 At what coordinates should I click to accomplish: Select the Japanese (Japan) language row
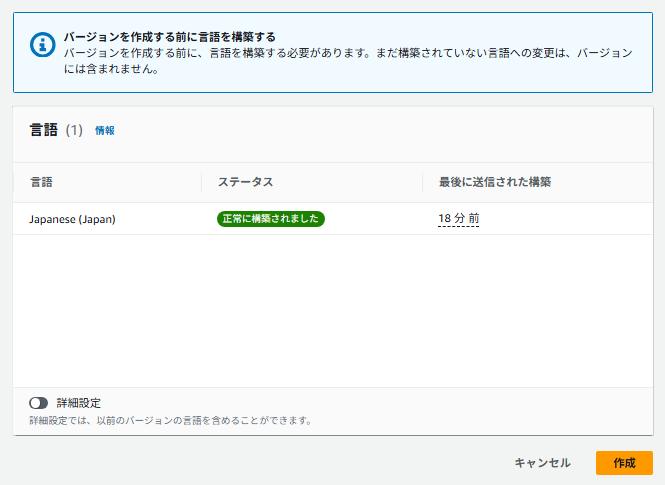pos(72,219)
